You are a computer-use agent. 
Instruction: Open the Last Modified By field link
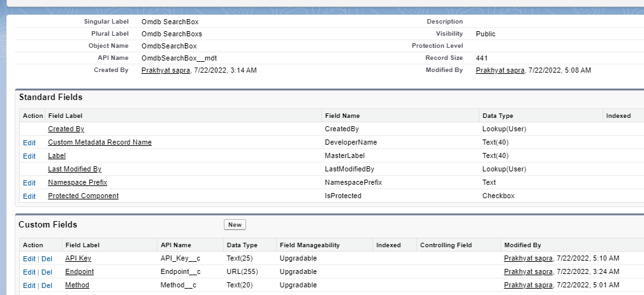75,169
